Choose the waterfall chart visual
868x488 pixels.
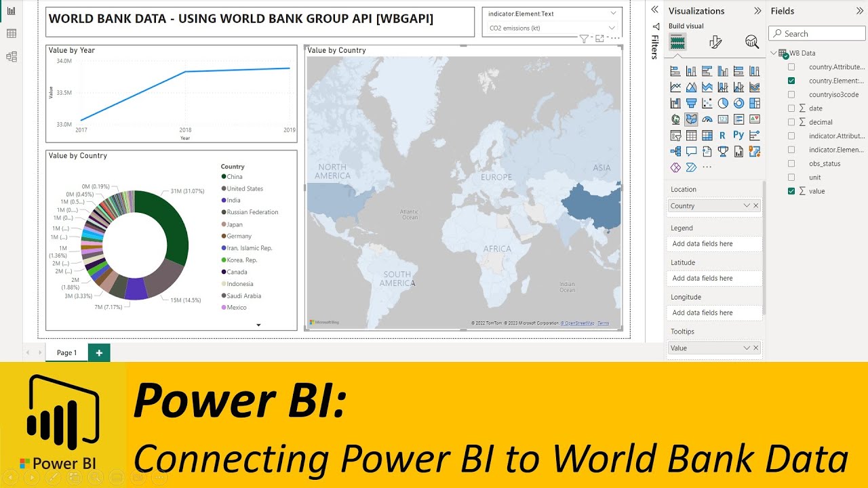coord(675,103)
